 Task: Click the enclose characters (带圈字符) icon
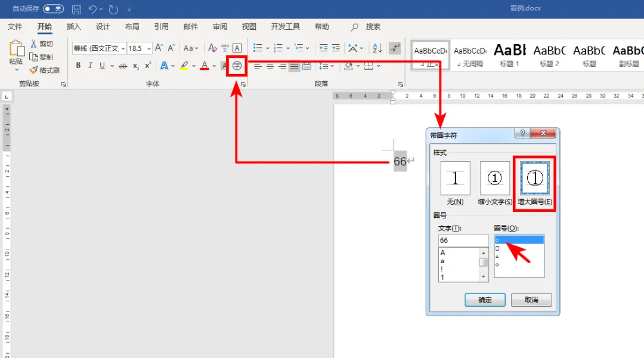(237, 66)
